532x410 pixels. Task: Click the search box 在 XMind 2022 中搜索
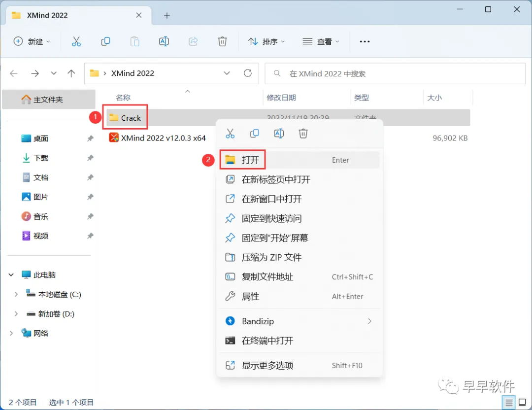coord(395,73)
